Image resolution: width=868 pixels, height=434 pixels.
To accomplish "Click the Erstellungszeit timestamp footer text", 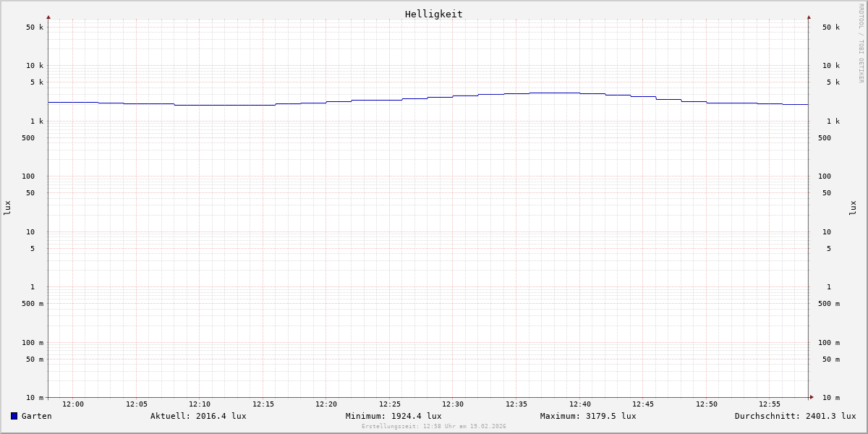I will point(434,427).
